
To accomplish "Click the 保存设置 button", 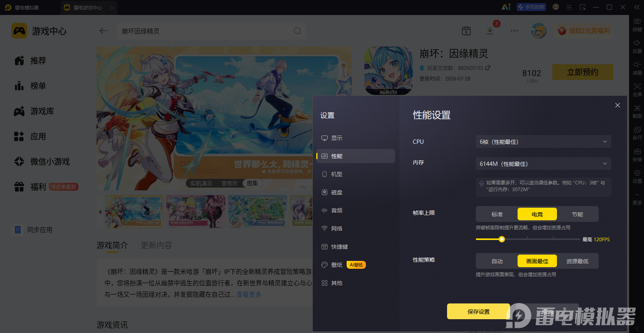I will tap(479, 311).
